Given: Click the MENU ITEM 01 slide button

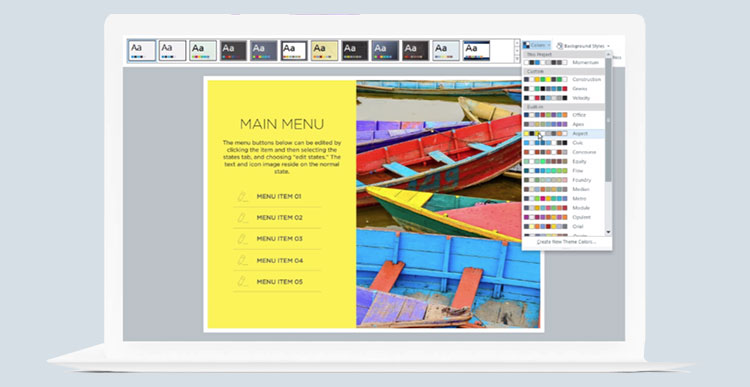Looking at the screenshot, I should [x=277, y=197].
